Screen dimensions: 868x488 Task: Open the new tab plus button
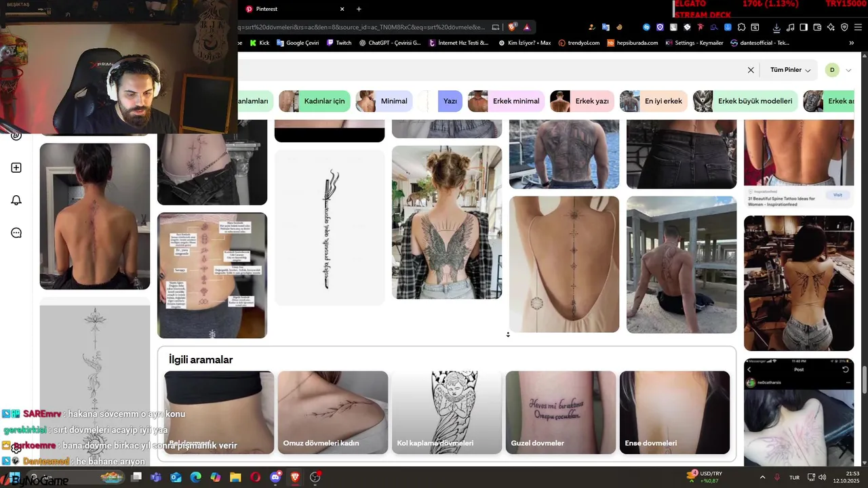[x=359, y=9]
